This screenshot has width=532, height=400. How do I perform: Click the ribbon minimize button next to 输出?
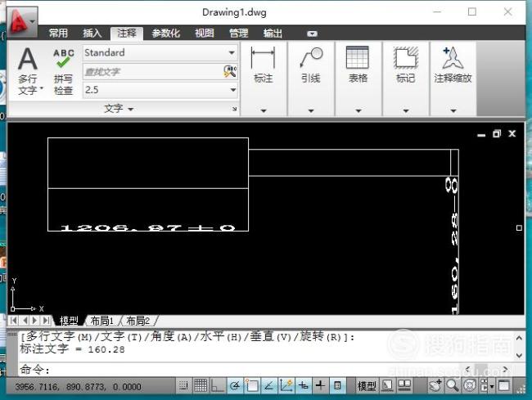(x=312, y=34)
